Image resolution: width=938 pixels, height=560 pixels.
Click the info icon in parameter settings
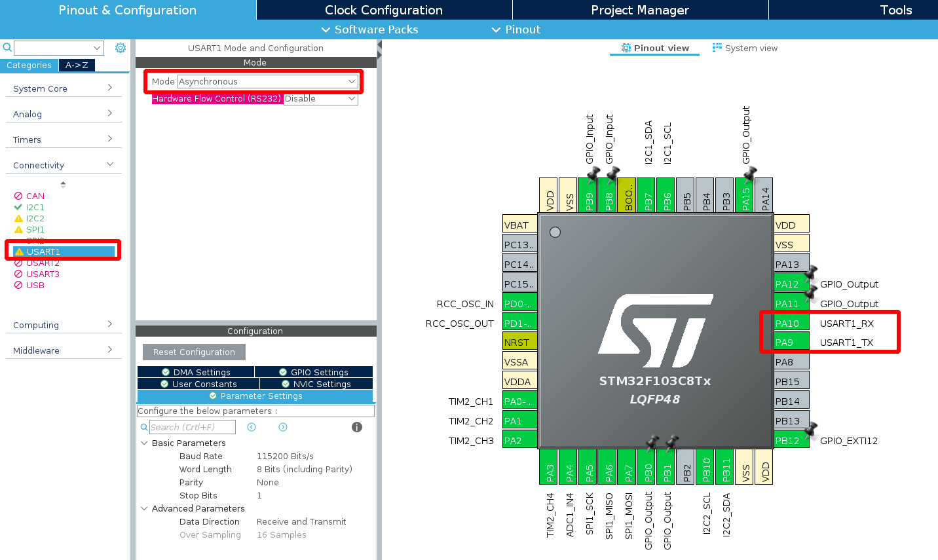[x=357, y=427]
